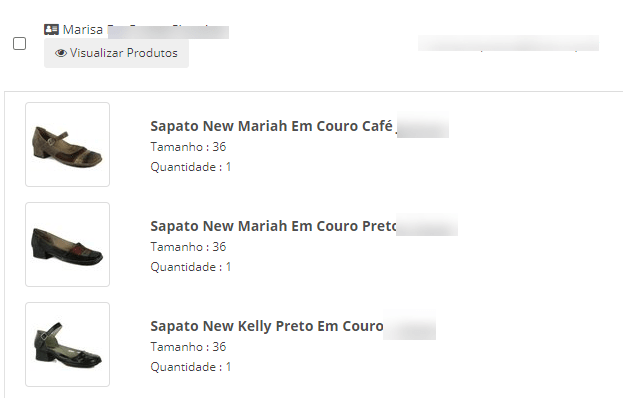Click blurred code after New Kelly title
Viewport: 623px width, 398px height.
(x=409, y=327)
